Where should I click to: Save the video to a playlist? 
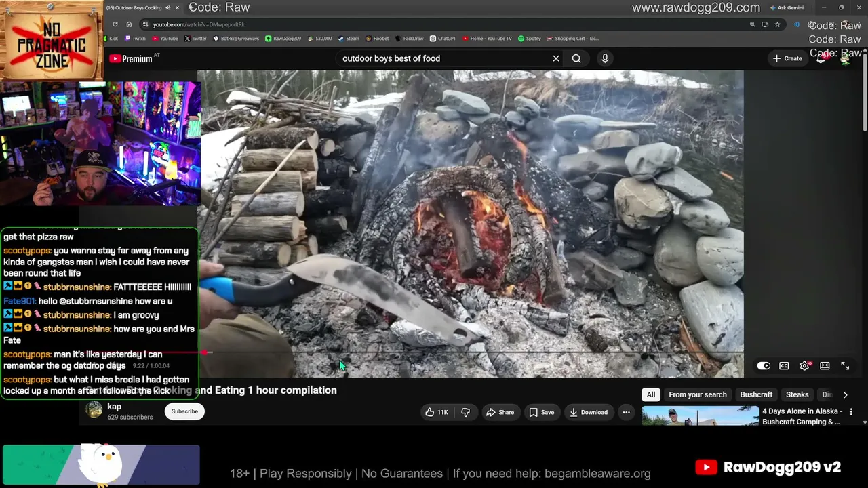click(542, 412)
